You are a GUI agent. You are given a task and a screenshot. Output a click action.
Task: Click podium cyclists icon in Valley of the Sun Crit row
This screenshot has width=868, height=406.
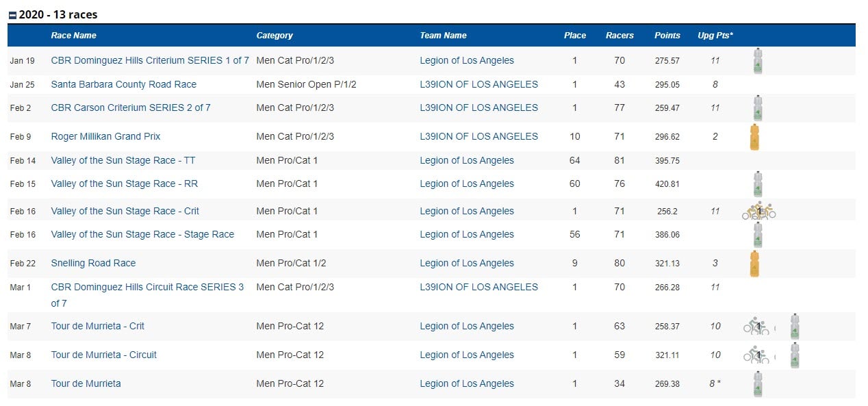[x=758, y=212]
